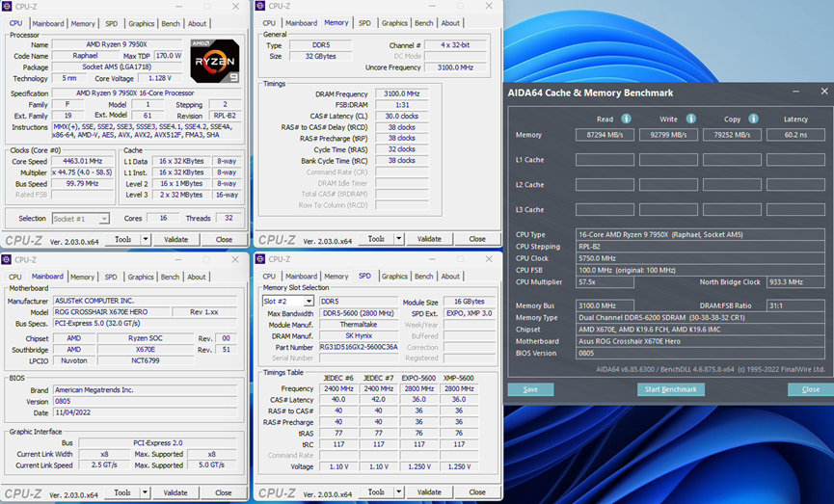Screen dimensions: 834x504
Task: Click the DRAM Frequency 3100.0 MHz field
Action: tap(402, 93)
